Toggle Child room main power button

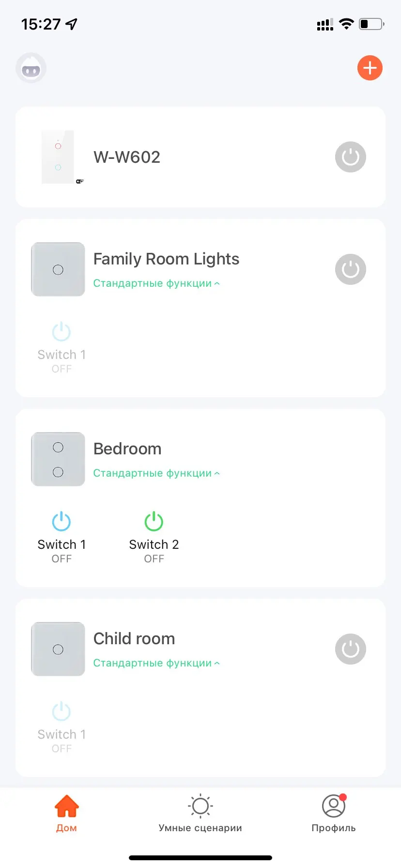pyautogui.click(x=350, y=649)
